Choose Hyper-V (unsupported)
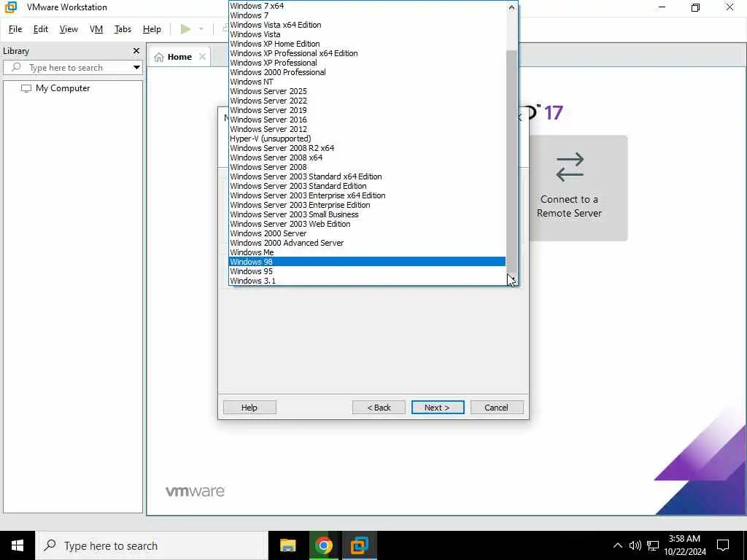Screen dimensions: 747x560 pyautogui.click(x=367, y=139)
